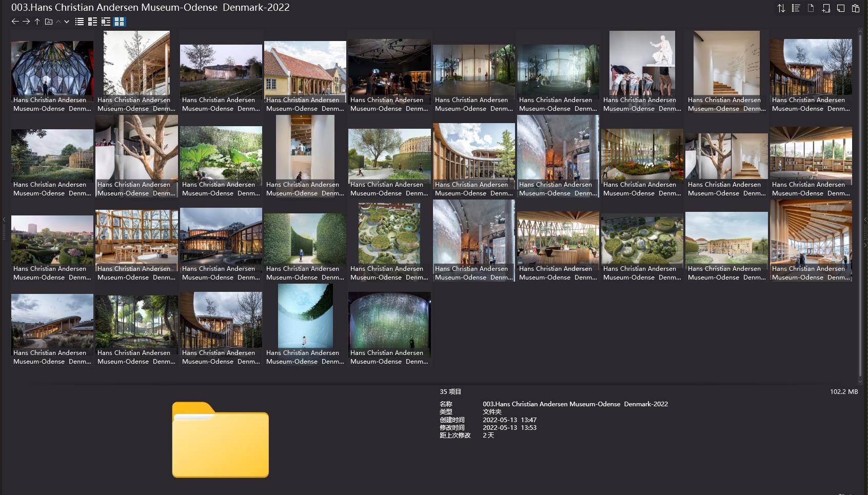Enable the large grid thumbnail view
The width and height of the screenshot is (868, 495).
click(119, 22)
